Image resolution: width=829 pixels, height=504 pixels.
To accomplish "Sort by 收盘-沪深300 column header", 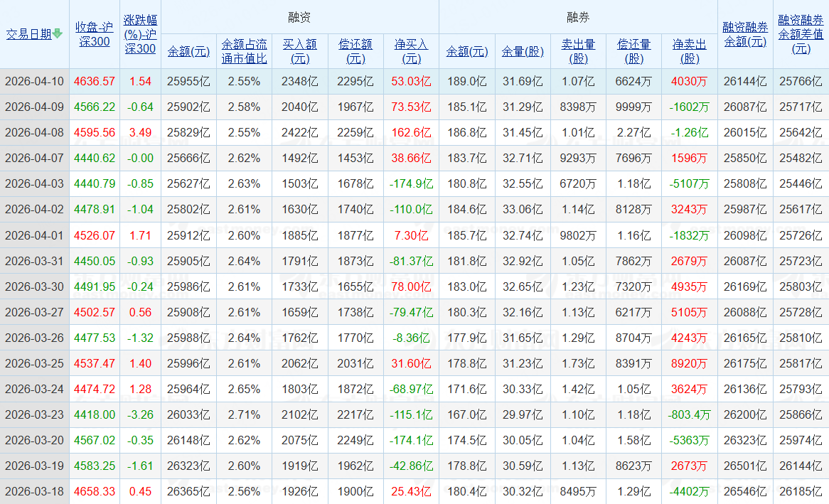I will click(x=94, y=34).
